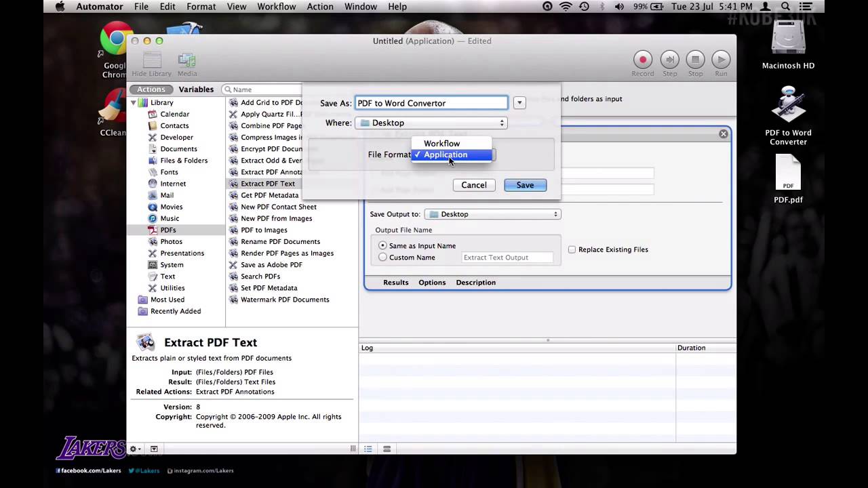Select PDF.pdf file on desktop
Screen dimensions: 868x488
click(x=788, y=179)
